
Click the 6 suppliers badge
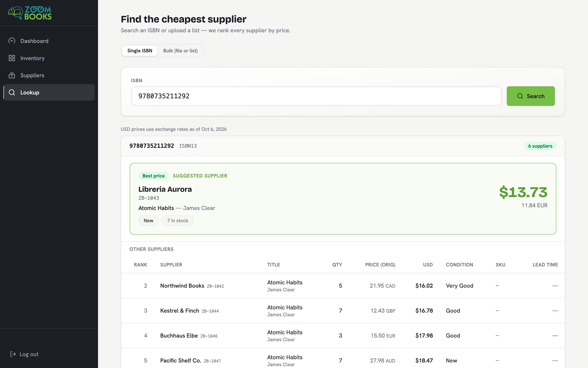click(540, 146)
